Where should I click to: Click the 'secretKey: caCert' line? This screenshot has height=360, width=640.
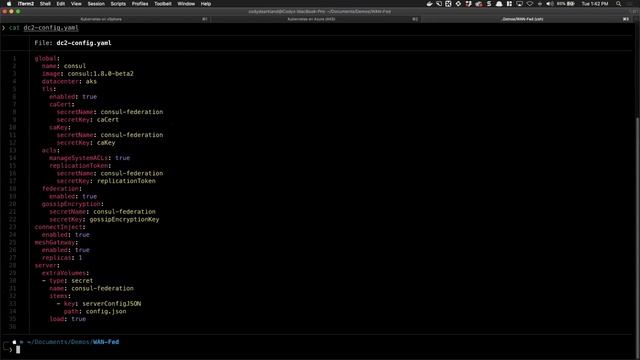point(88,120)
